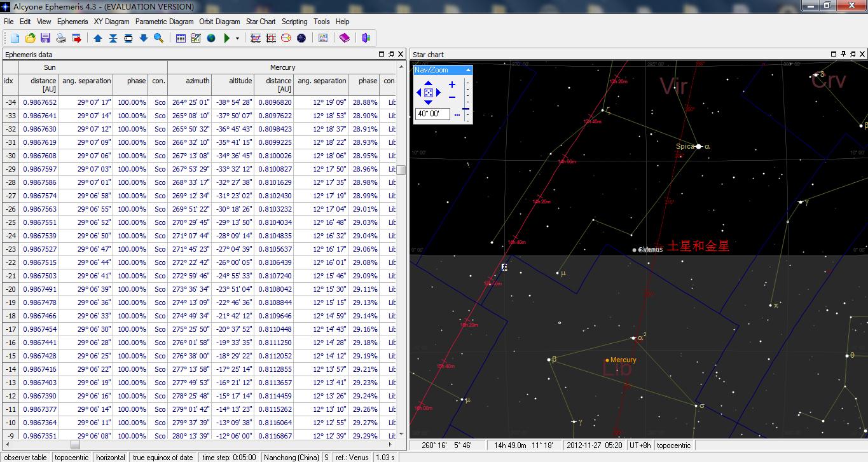Screen dimensions: 868x462
Task: Open search with the magnifier icon
Action: coord(159,38)
